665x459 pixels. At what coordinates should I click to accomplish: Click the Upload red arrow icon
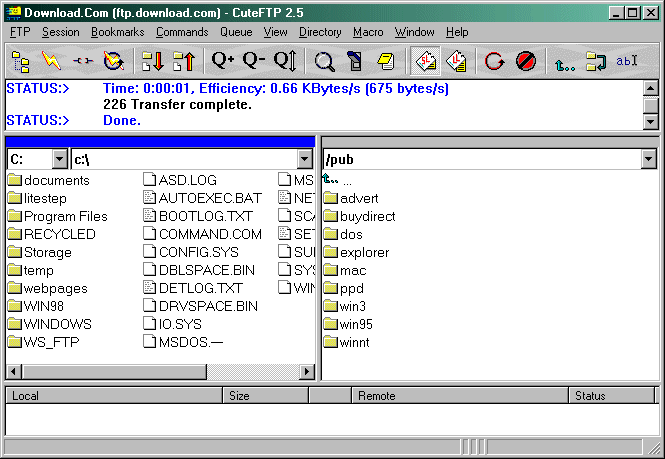click(184, 62)
